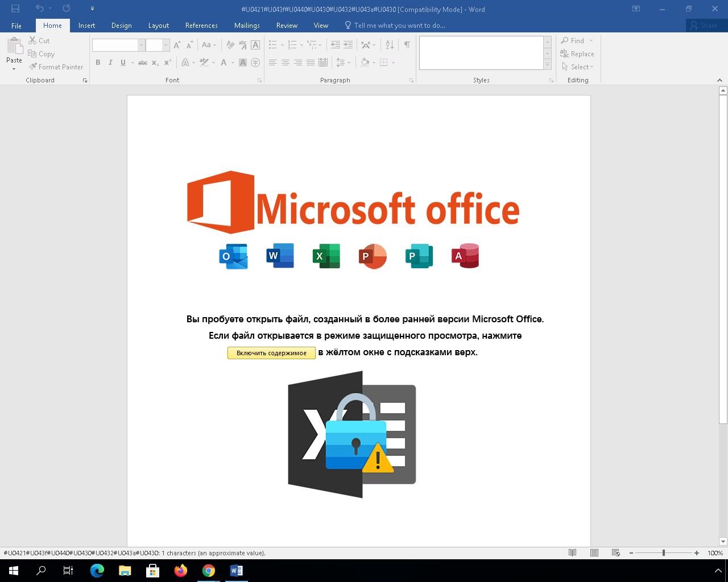The image size is (728, 582).
Task: Switch to Read Mode view icon
Action: tap(573, 553)
